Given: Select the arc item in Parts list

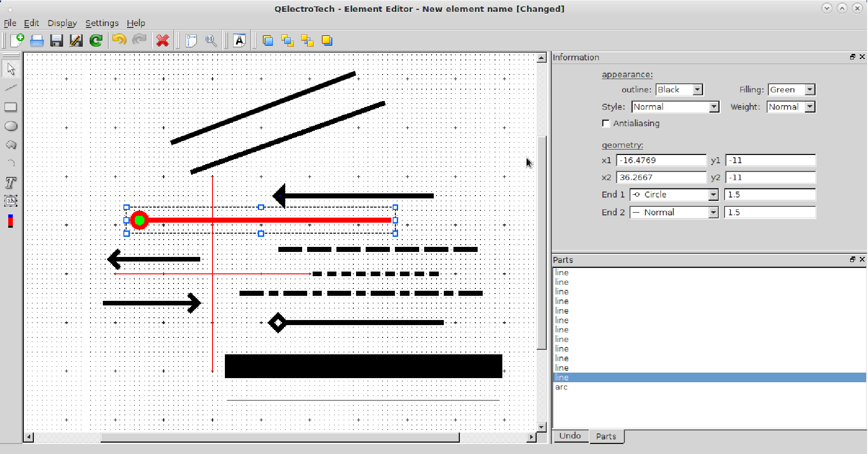Looking at the screenshot, I should pos(561,387).
